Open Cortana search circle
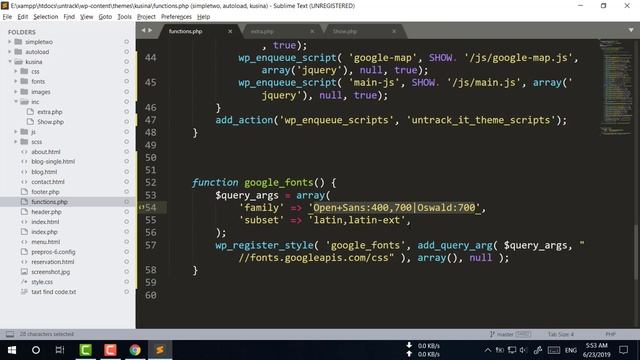The height and width of the screenshot is (360, 640). (36, 350)
